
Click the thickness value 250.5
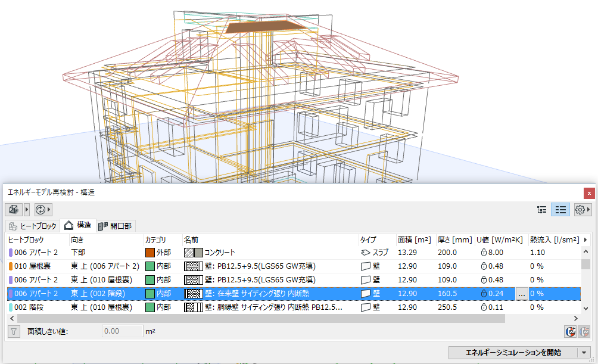click(447, 307)
